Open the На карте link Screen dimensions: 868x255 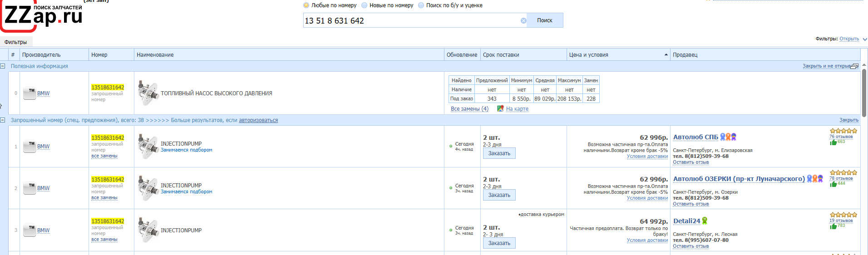pos(517,109)
